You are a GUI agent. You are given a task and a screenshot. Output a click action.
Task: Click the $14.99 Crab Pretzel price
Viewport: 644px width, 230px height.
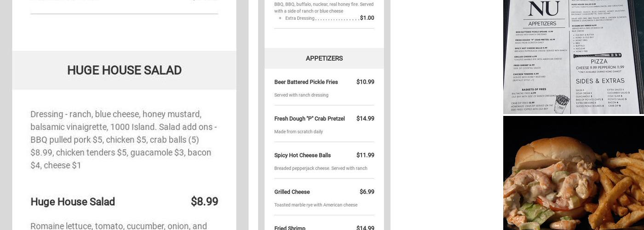(x=365, y=119)
